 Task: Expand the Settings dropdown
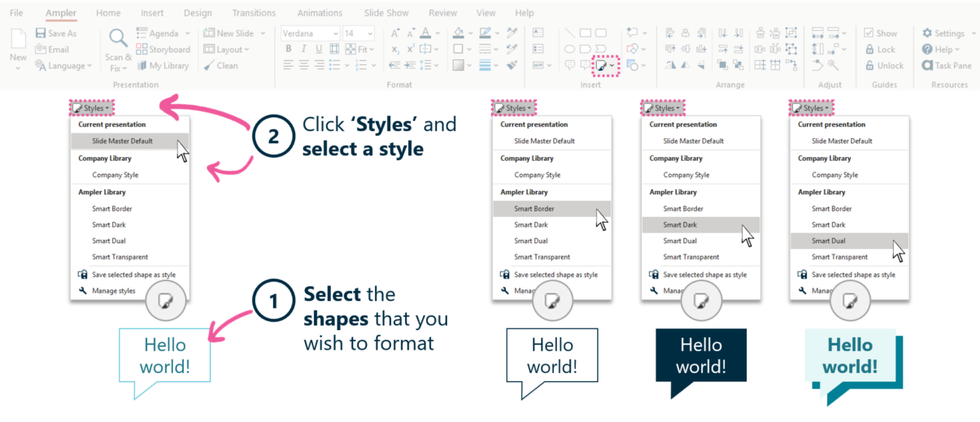973,33
